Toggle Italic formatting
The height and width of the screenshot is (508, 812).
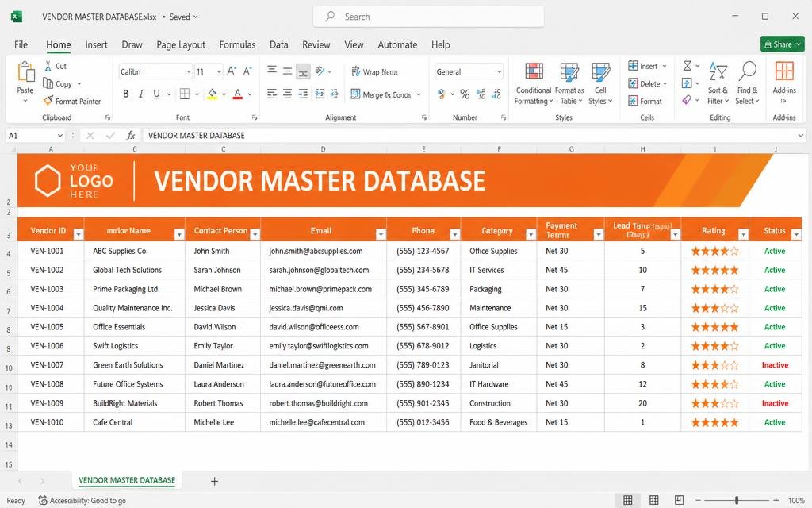(x=141, y=94)
